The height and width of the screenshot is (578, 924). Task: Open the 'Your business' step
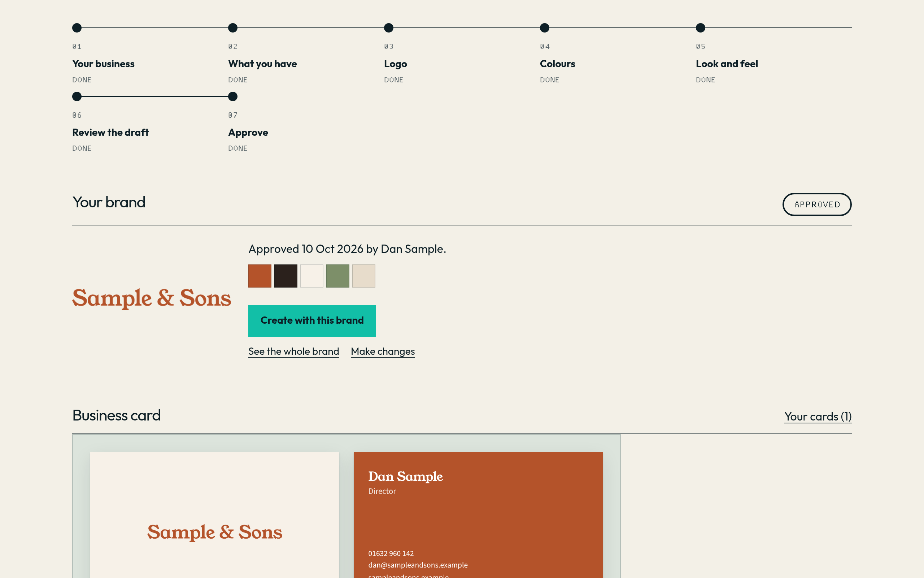click(103, 64)
